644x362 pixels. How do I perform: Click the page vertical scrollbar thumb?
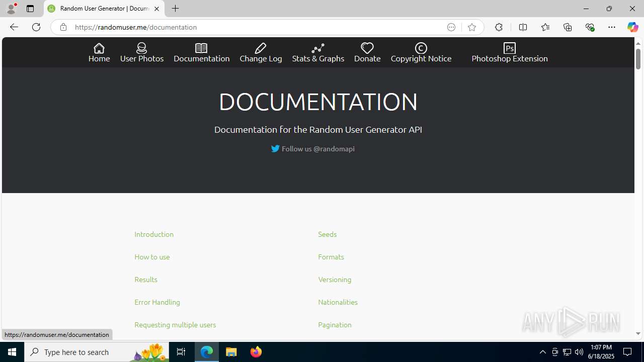(638, 59)
